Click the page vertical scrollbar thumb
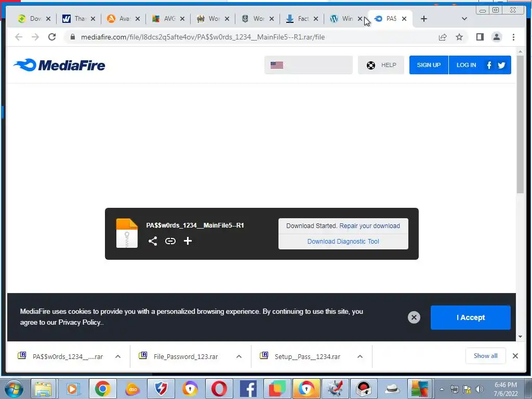Viewport: 532px width, 399px height. [x=520, y=125]
